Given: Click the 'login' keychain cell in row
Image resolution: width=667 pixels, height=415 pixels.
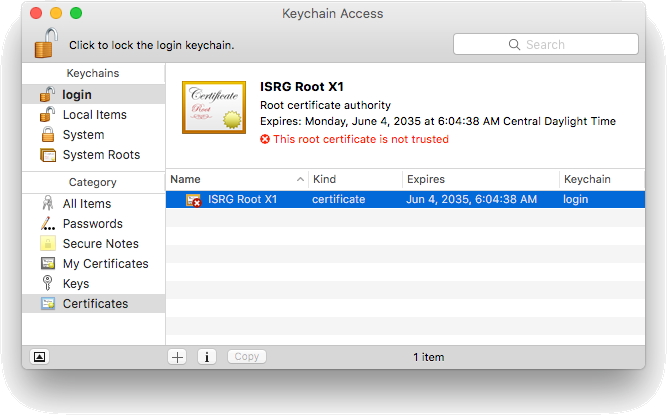Looking at the screenshot, I should point(576,199).
